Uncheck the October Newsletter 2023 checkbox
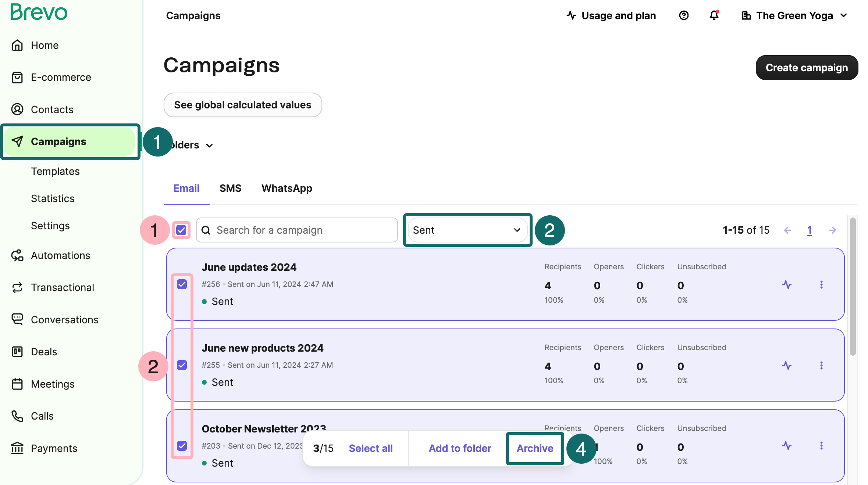Image resolution: width=868 pixels, height=485 pixels. point(182,446)
